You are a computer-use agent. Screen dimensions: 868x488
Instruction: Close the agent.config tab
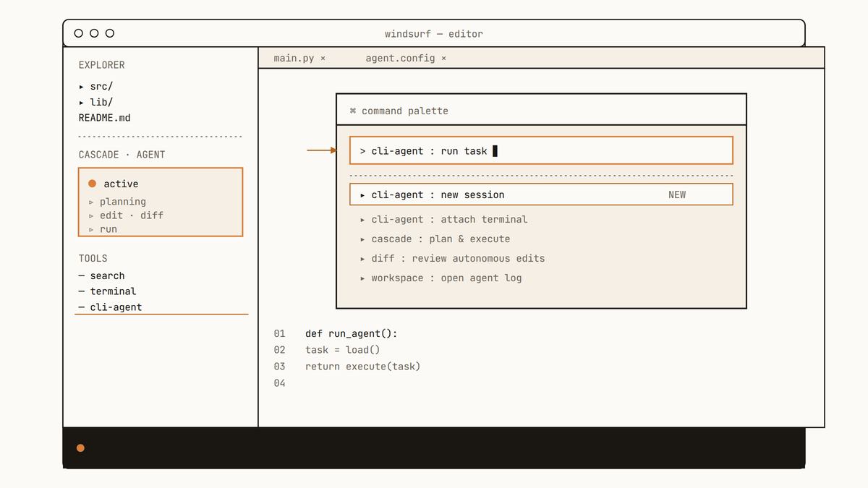click(443, 58)
